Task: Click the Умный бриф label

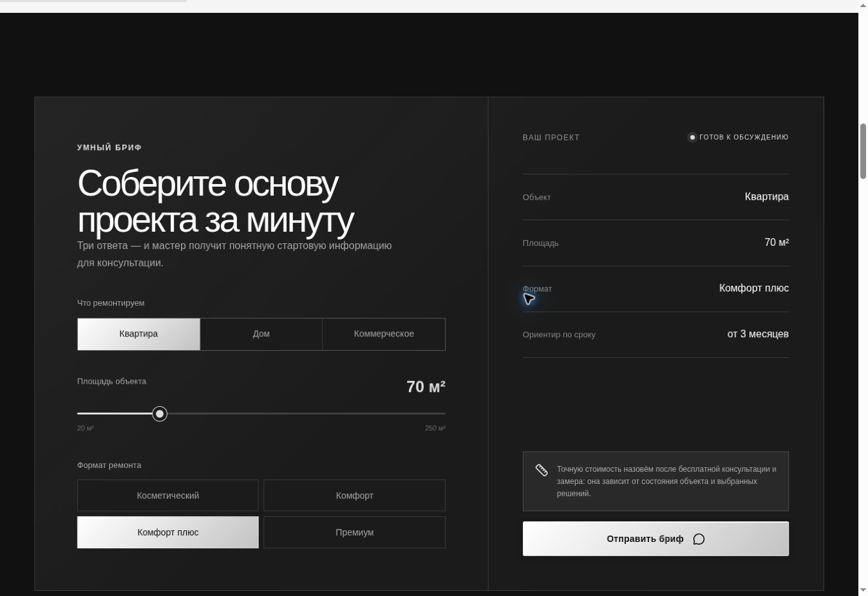Action: pos(109,147)
